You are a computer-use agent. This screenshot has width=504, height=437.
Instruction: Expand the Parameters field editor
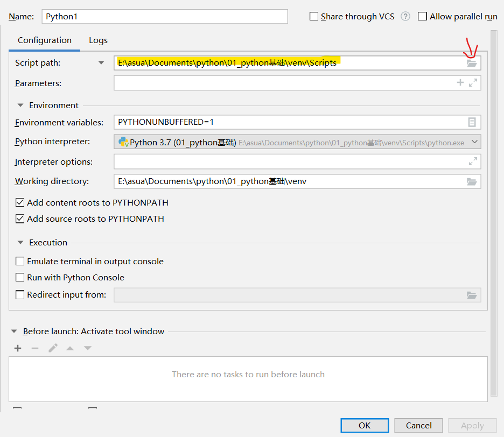tap(473, 82)
